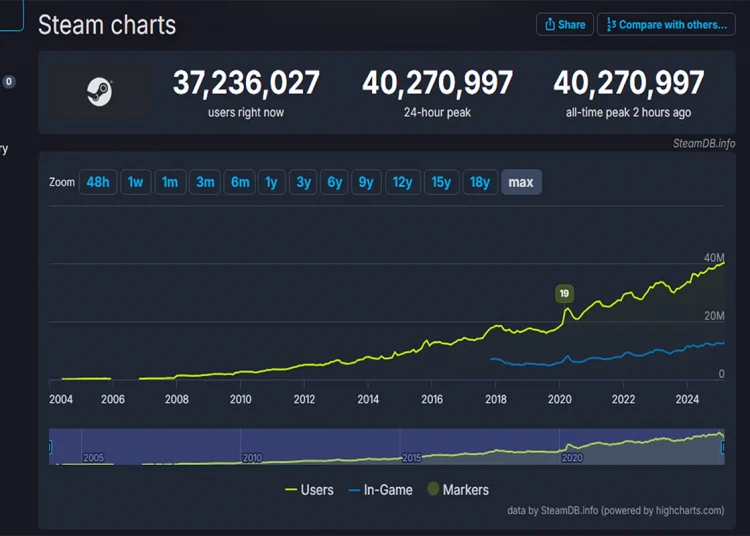
Task: Click the 2020 x-axis label on chart
Action: [560, 399]
